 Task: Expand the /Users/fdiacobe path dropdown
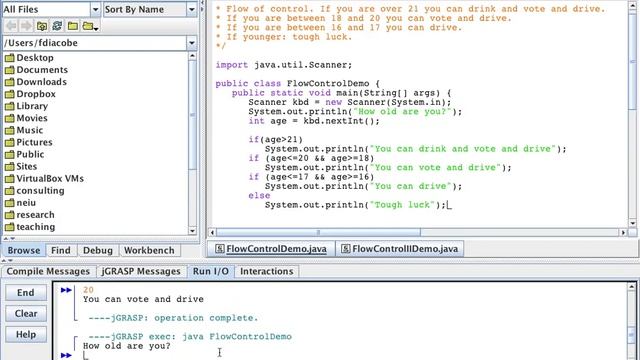point(191,43)
